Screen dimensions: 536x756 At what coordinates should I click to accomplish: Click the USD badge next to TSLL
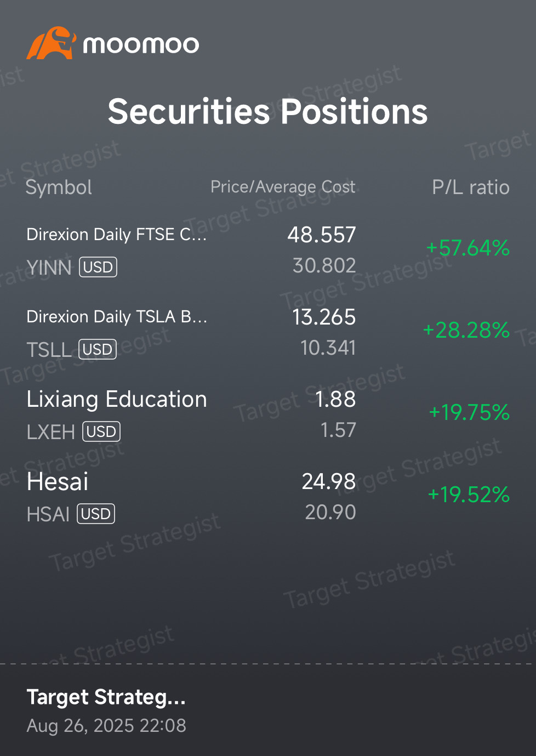(x=98, y=349)
